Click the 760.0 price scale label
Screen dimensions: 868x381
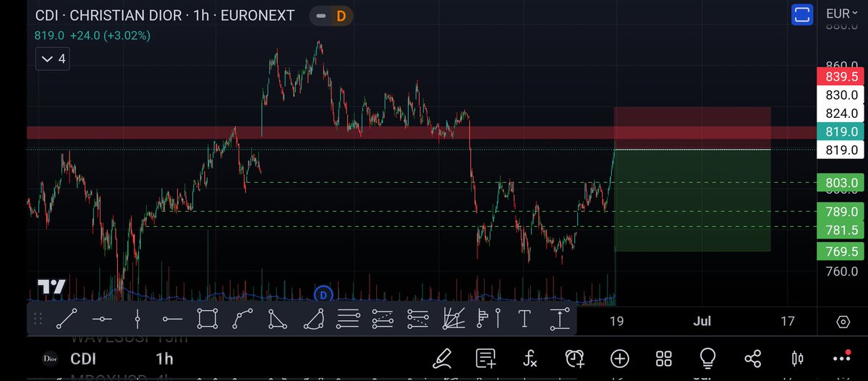click(841, 272)
